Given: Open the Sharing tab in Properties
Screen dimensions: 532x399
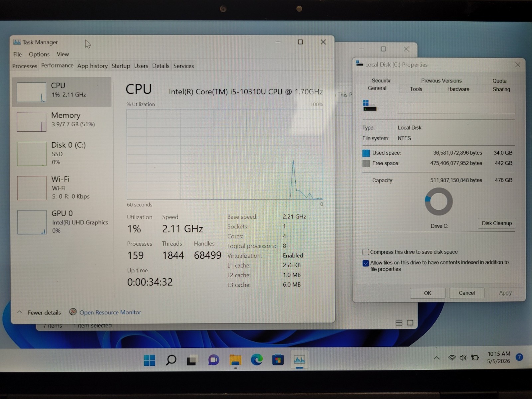Looking at the screenshot, I should [501, 89].
